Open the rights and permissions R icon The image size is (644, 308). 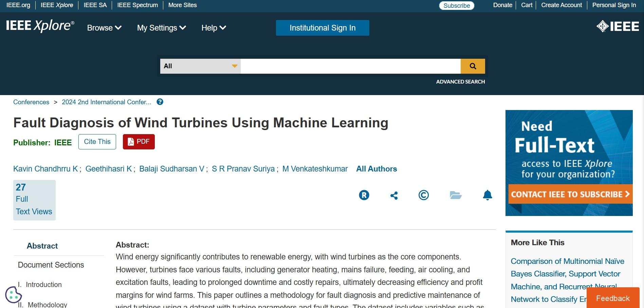tap(364, 195)
